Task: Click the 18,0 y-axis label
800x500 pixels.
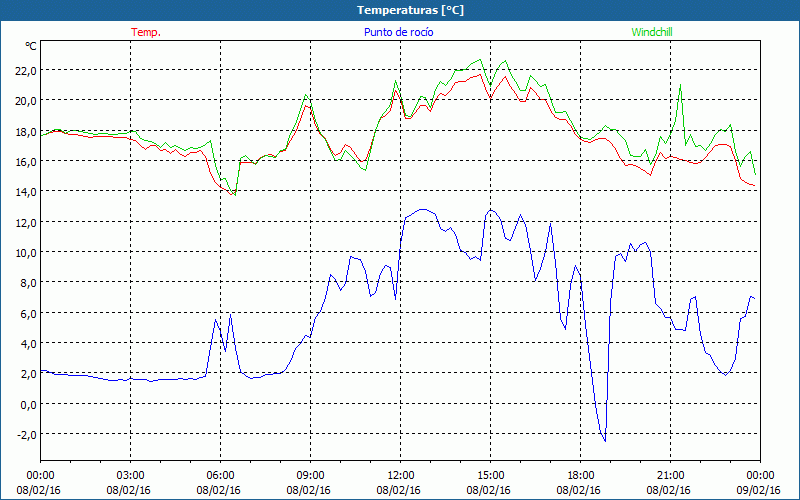Action: coord(26,131)
